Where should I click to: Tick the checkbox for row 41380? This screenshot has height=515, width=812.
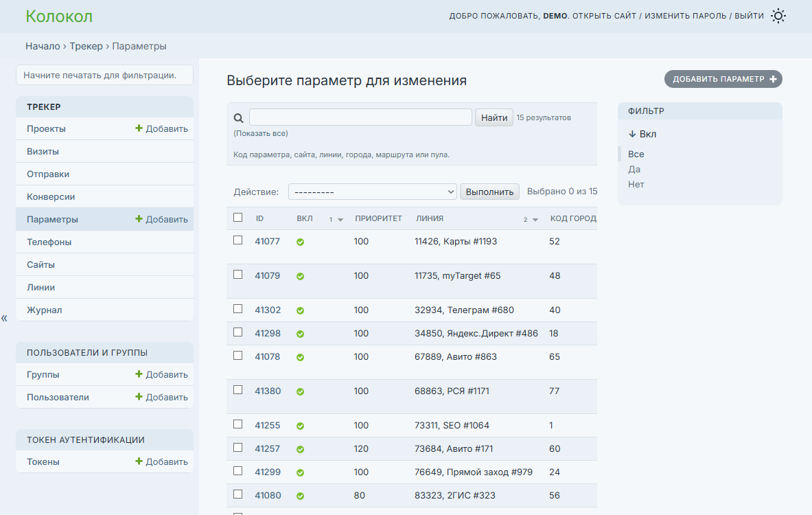pos(237,390)
